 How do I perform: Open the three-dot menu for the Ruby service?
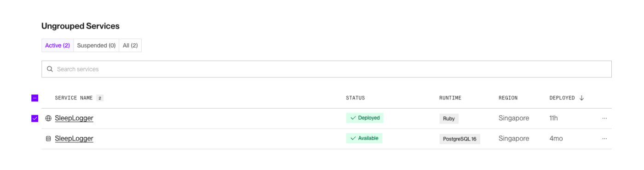(604, 118)
